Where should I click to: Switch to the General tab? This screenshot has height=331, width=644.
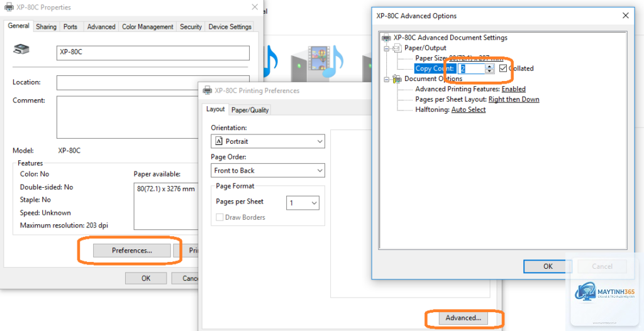point(18,26)
